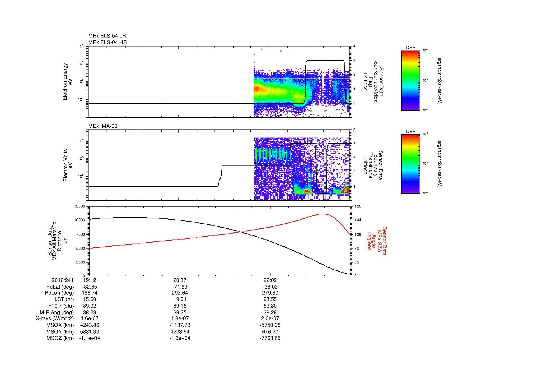
Task: Click the X-rays value '1.8e-07'
Action: pos(180,318)
